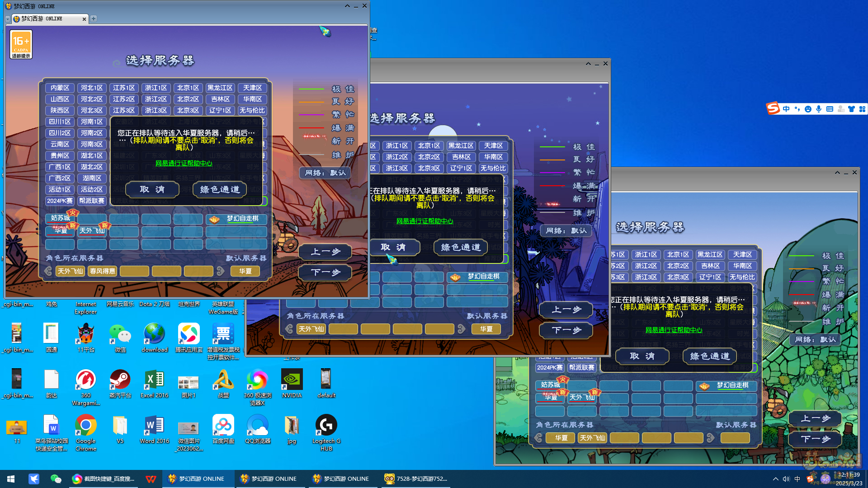Open 网易通行证帮助中心 link in first window
The image size is (868, 488).
(x=184, y=163)
